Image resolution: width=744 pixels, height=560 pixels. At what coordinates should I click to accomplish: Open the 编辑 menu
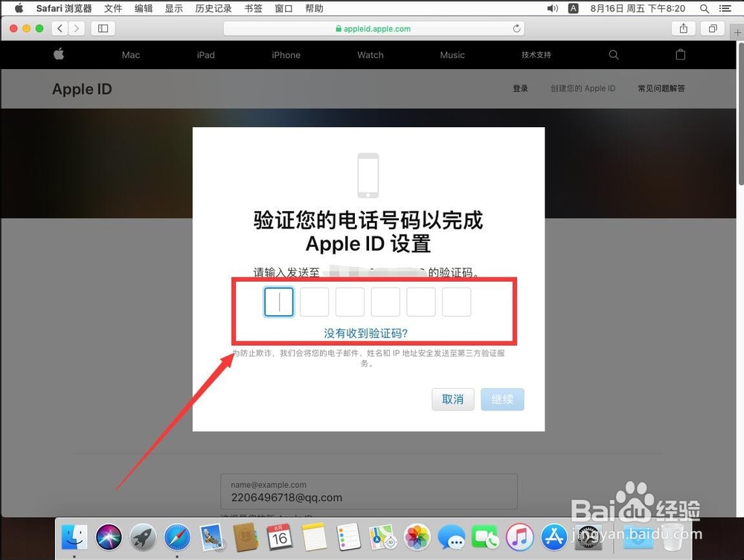click(144, 8)
